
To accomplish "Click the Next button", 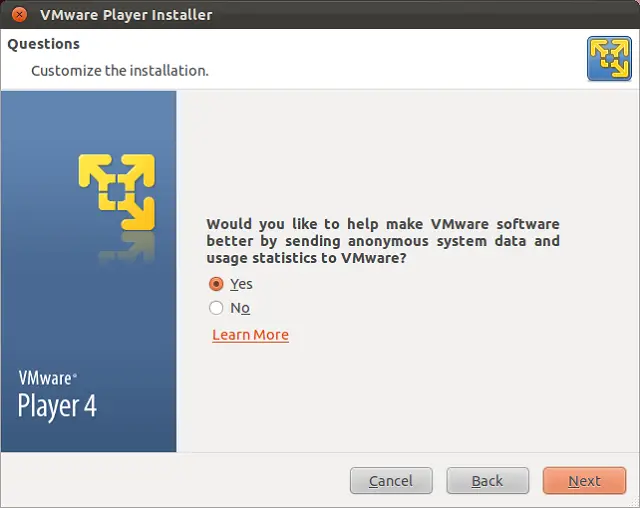I will tap(584, 481).
